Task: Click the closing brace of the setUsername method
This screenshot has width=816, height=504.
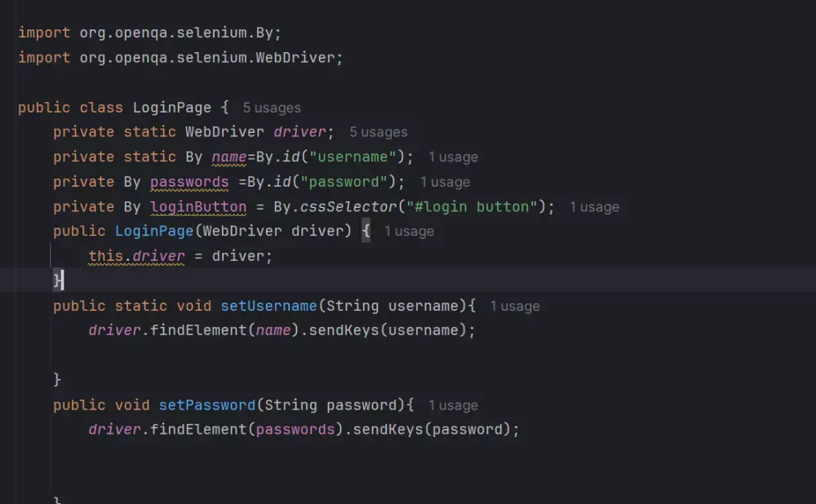Action: 57,380
